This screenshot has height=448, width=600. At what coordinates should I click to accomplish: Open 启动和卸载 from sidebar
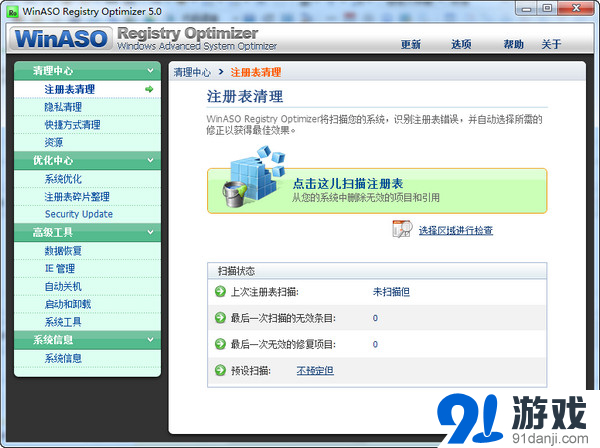pyautogui.click(x=88, y=304)
